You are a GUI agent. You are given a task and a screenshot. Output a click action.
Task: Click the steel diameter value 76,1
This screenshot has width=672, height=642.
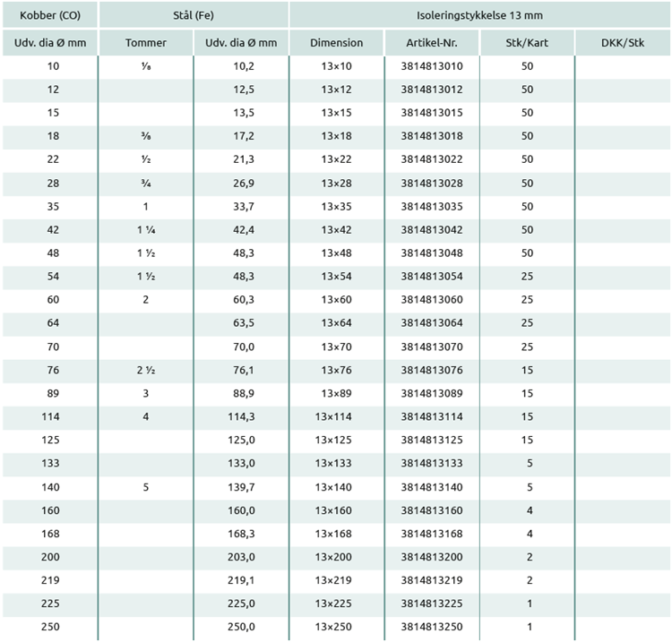pos(244,370)
